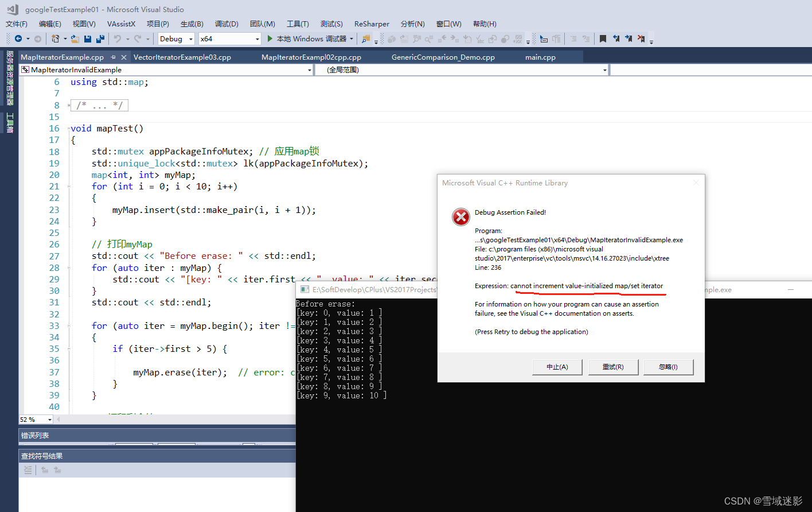The height and width of the screenshot is (512, 812).
Task: Open the 帮助(H) help menu
Action: [485, 24]
